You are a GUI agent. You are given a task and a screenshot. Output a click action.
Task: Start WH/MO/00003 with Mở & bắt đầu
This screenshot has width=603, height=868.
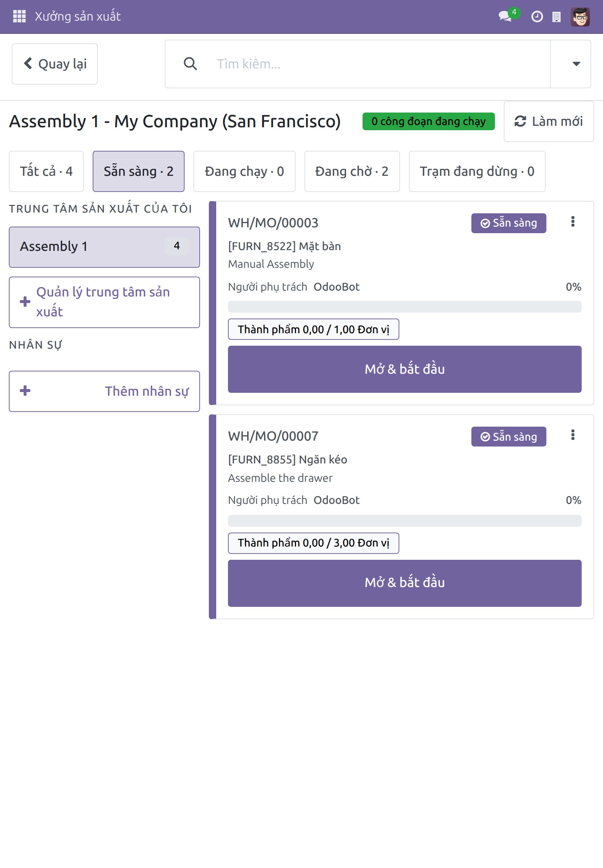point(405,370)
